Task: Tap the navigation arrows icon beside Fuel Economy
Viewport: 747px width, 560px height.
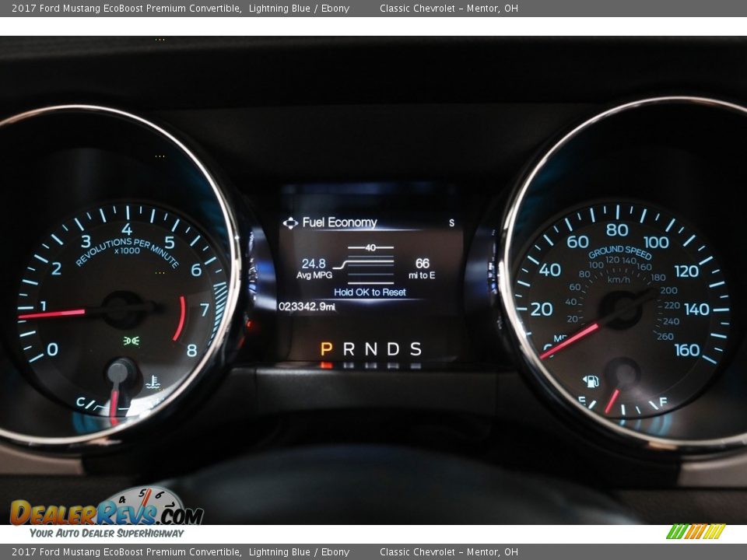Action: pos(290,223)
